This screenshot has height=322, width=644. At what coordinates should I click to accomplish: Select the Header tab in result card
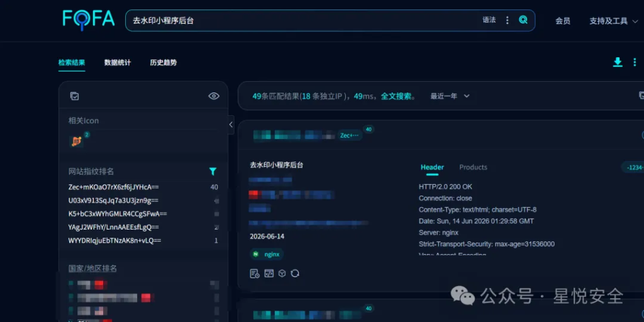pos(432,167)
